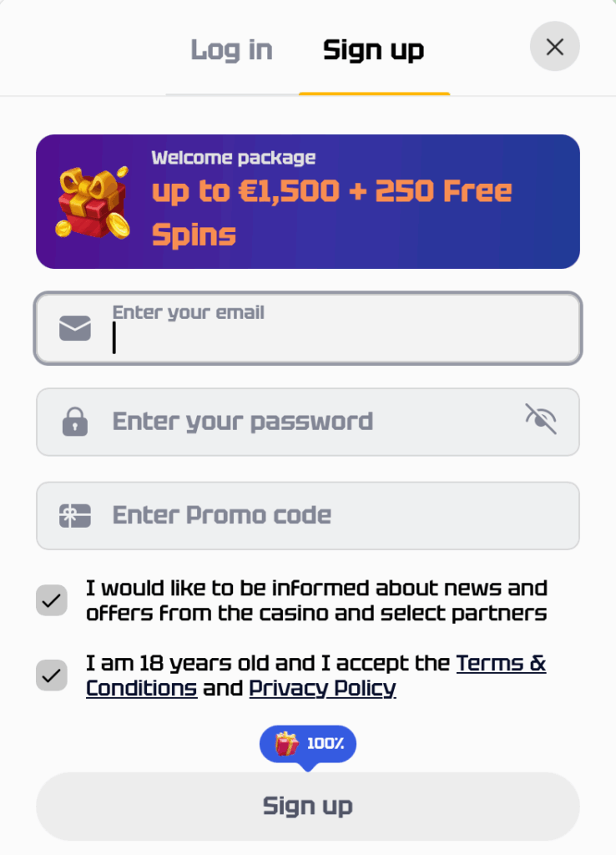This screenshot has width=616, height=855.
Task: Click the gift icon beside Enter Promo code
Action: [74, 515]
